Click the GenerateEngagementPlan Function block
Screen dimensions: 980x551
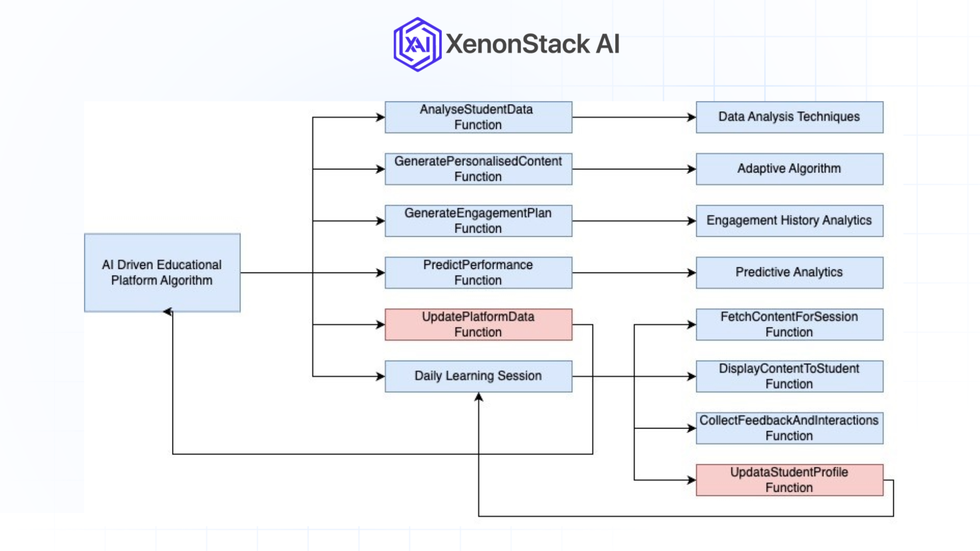pos(478,220)
